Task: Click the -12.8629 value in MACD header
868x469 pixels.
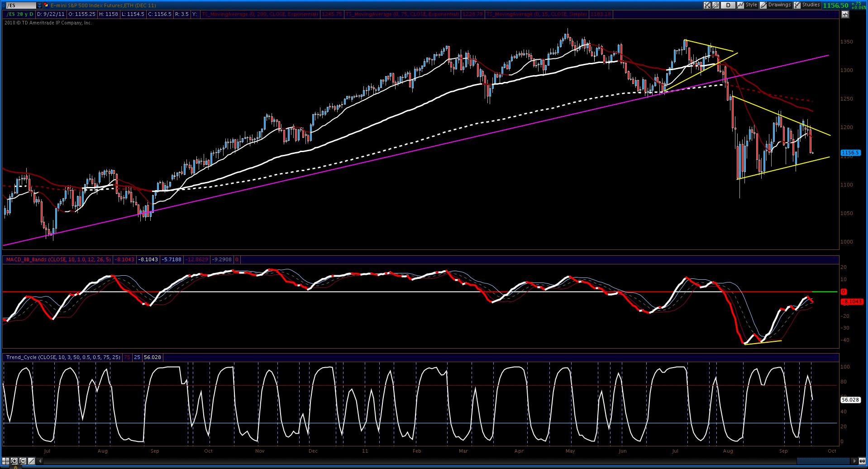Action: [196, 259]
